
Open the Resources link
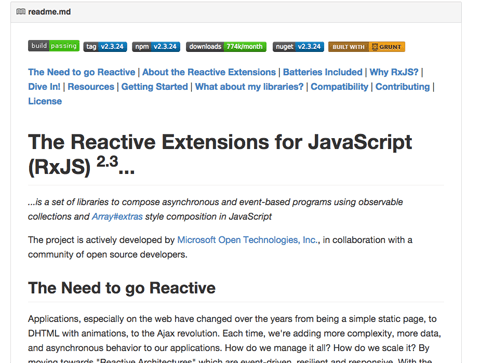click(x=91, y=87)
